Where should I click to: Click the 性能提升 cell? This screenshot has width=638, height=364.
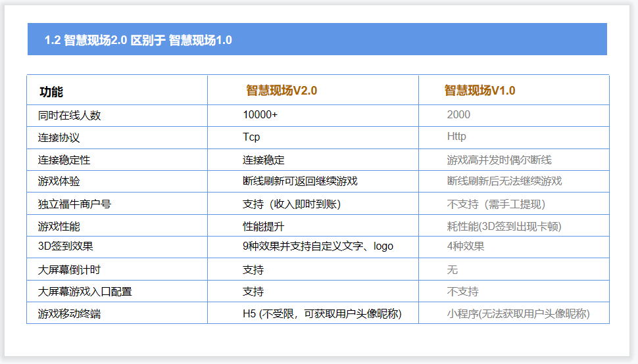264,226
